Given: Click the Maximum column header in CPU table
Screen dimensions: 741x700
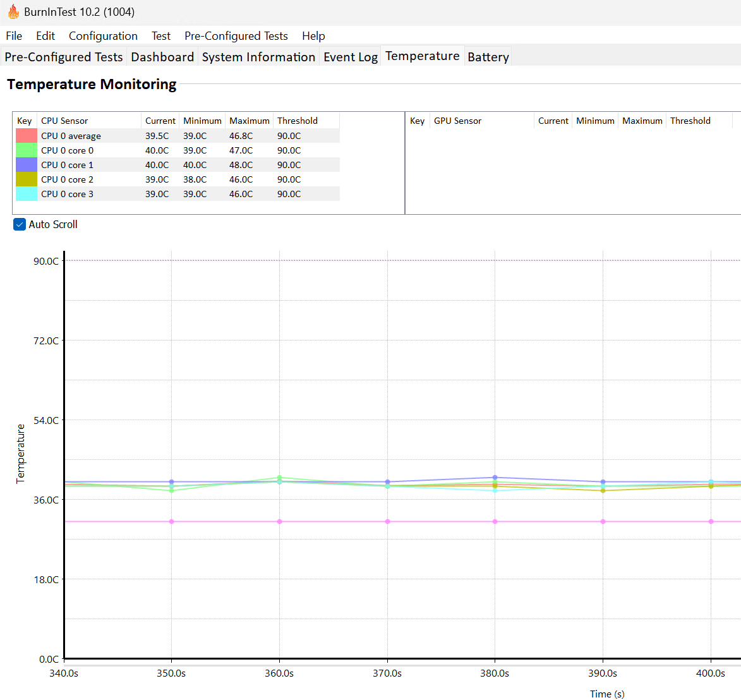Looking at the screenshot, I should point(249,121).
